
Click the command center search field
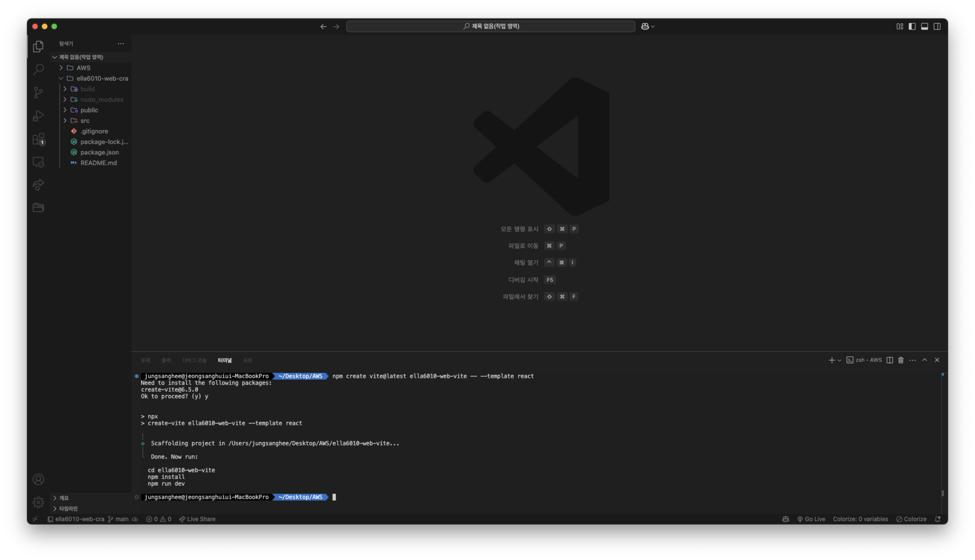tap(491, 26)
